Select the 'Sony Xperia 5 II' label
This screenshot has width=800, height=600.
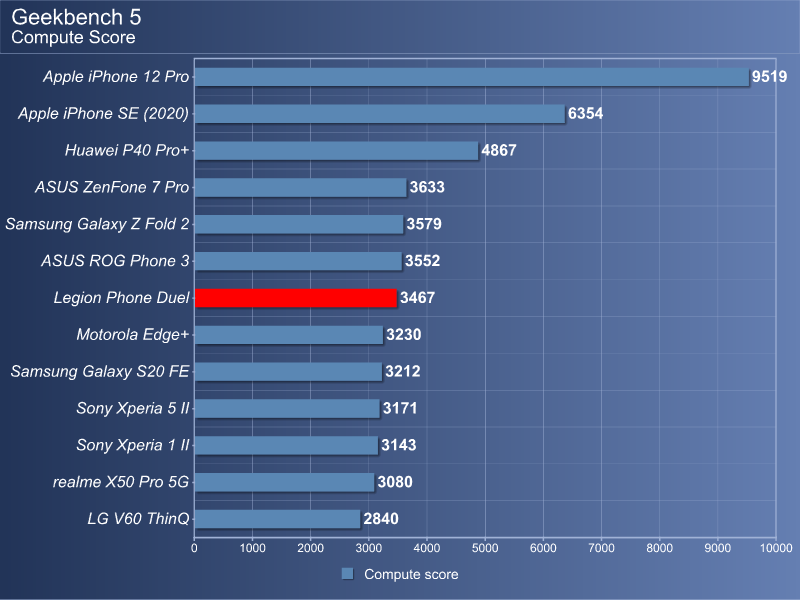tap(133, 408)
